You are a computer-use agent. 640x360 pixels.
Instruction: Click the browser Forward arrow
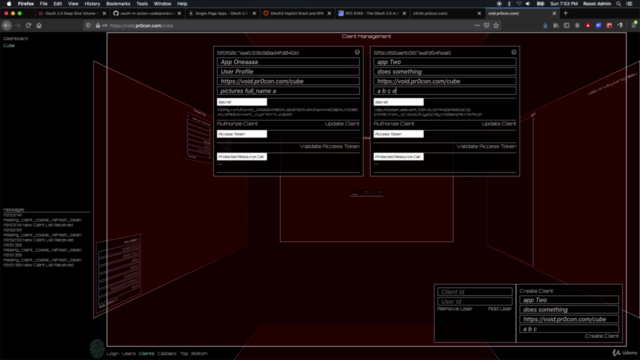18,25
